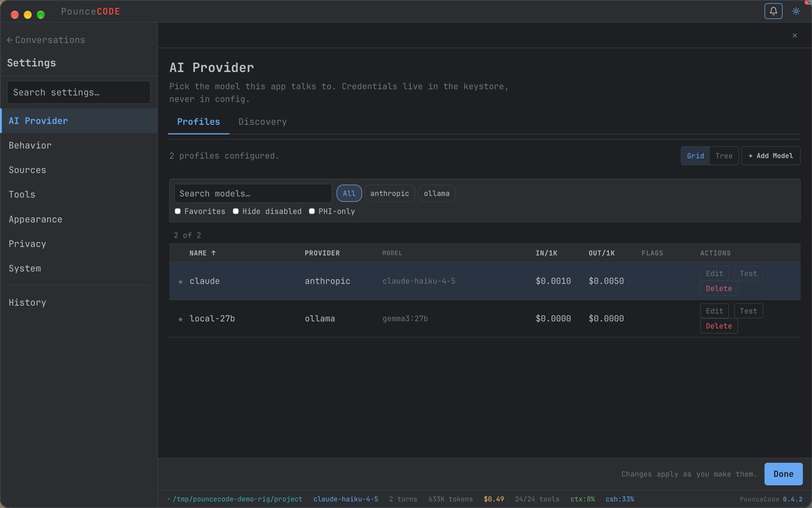The image size is (812, 508).
Task: Switch to Tree view
Action: click(724, 156)
